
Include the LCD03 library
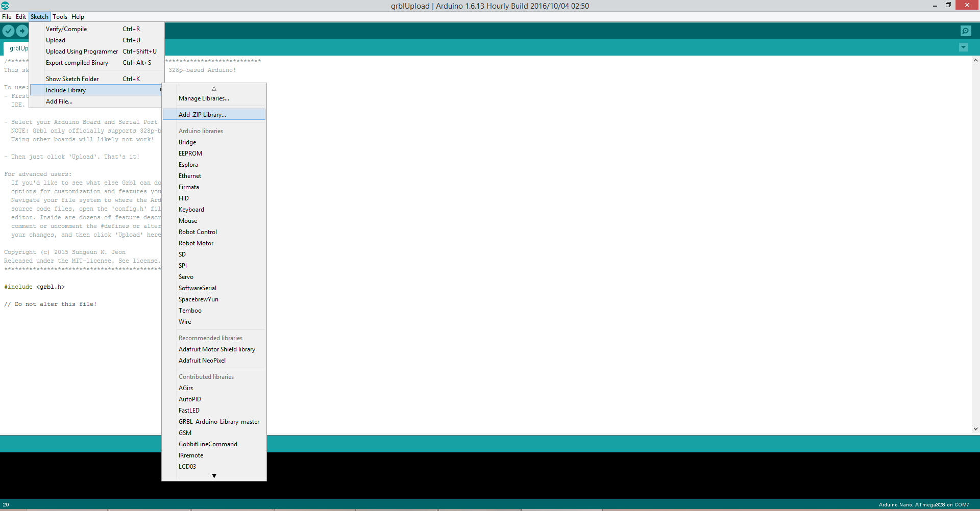(x=214, y=467)
